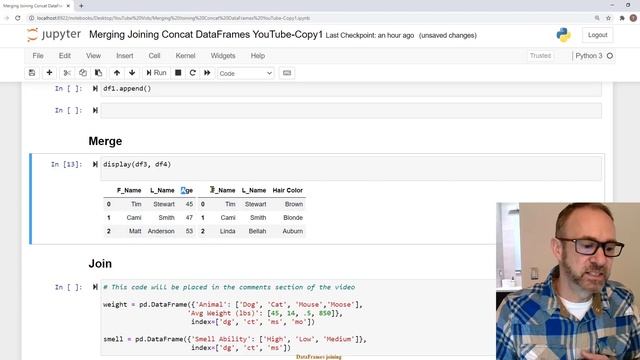The height and width of the screenshot is (360, 640).
Task: Move selected cell up arrow
Action: click(117, 73)
